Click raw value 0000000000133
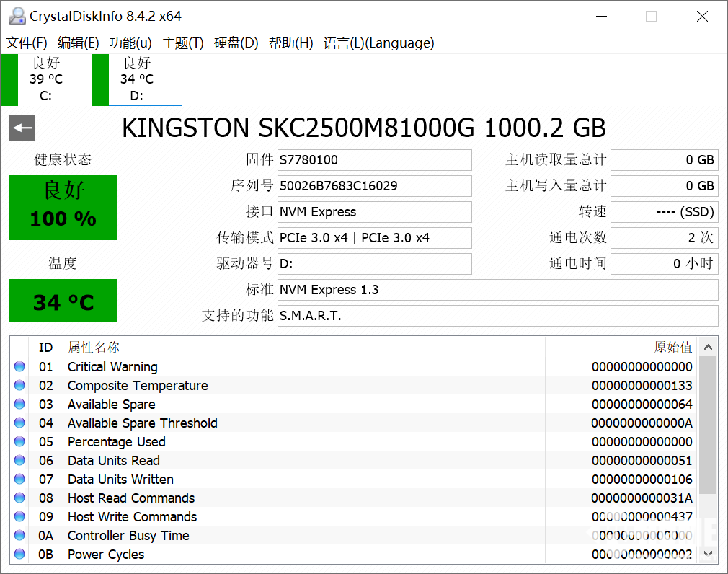Viewport: 728px width, 574px height. tap(642, 385)
